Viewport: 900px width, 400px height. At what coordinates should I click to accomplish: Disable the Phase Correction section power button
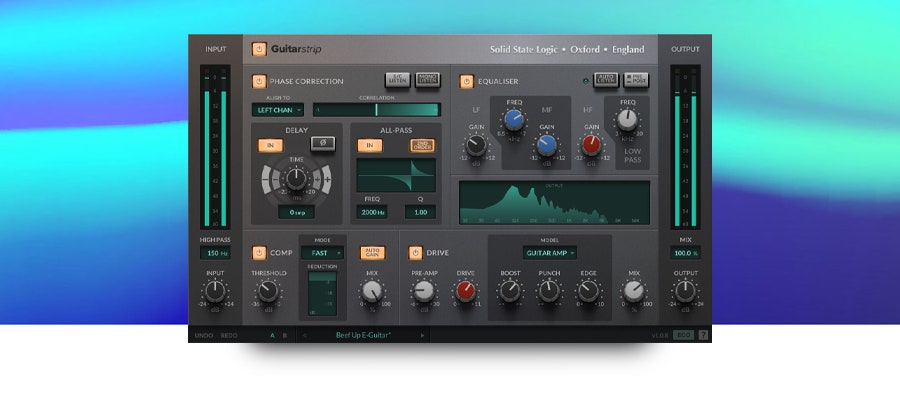coord(259,81)
